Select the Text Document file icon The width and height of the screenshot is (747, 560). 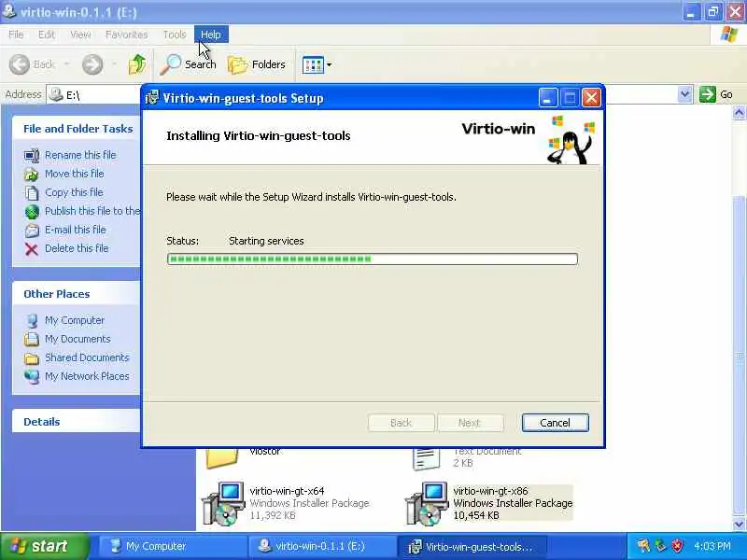[x=426, y=459]
